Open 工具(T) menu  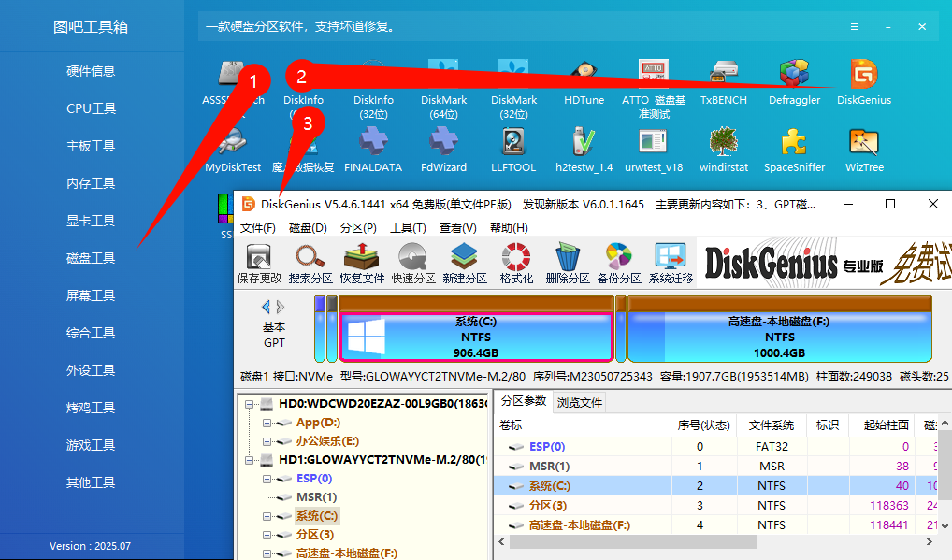coord(408,228)
